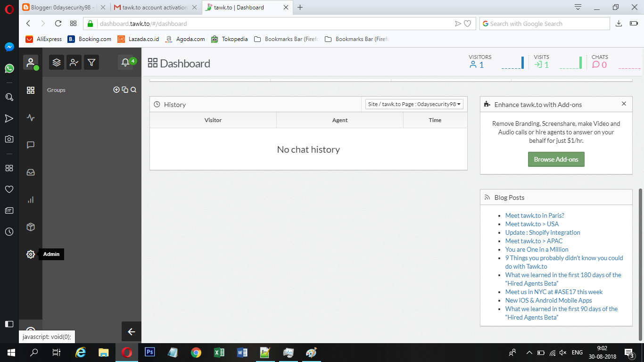This screenshot has width=644, height=362.
Task: Click the agent profile status icon
Action: tap(31, 62)
